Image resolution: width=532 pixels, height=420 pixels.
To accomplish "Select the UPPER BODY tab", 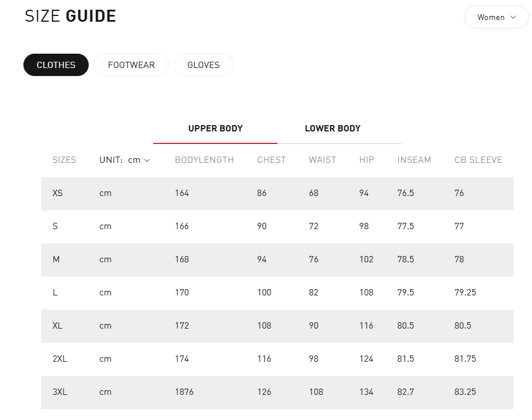I will pos(215,129).
